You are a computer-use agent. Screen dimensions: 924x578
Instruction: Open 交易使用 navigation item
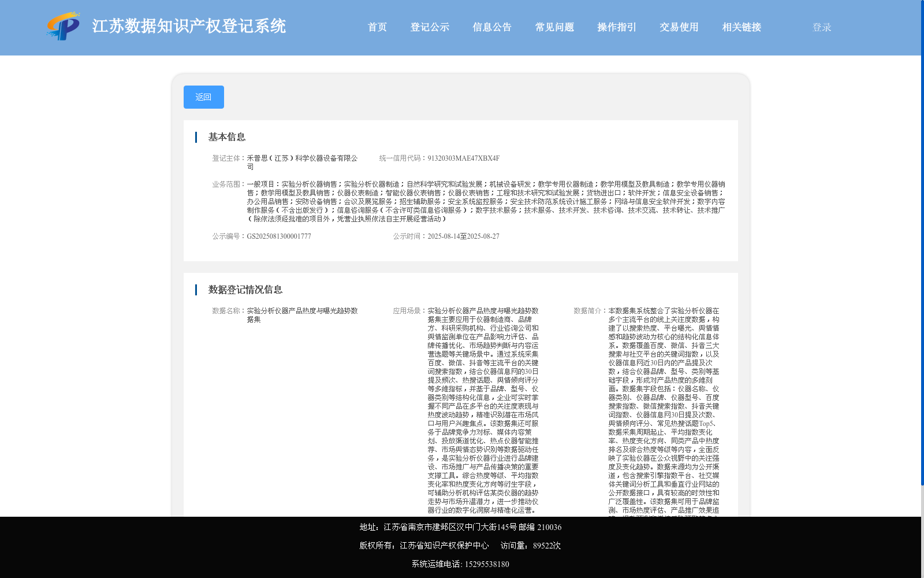point(679,27)
